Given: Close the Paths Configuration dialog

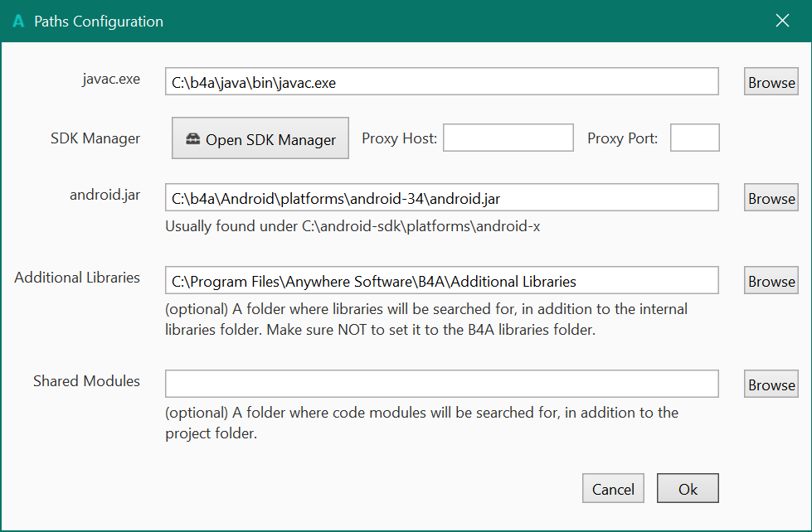Looking at the screenshot, I should (782, 22).
